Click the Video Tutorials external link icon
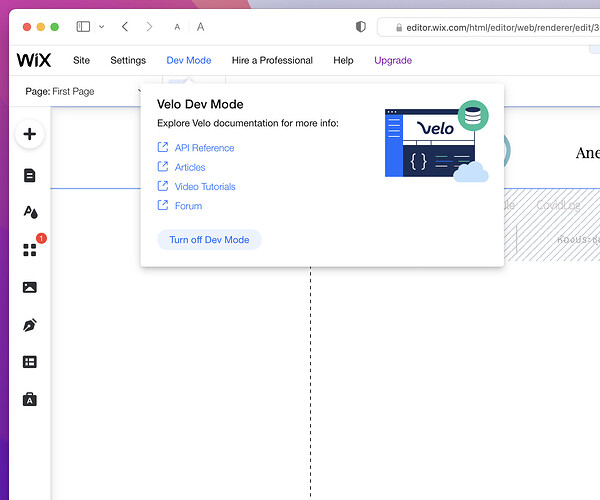This screenshot has width=600, height=500. [163, 186]
